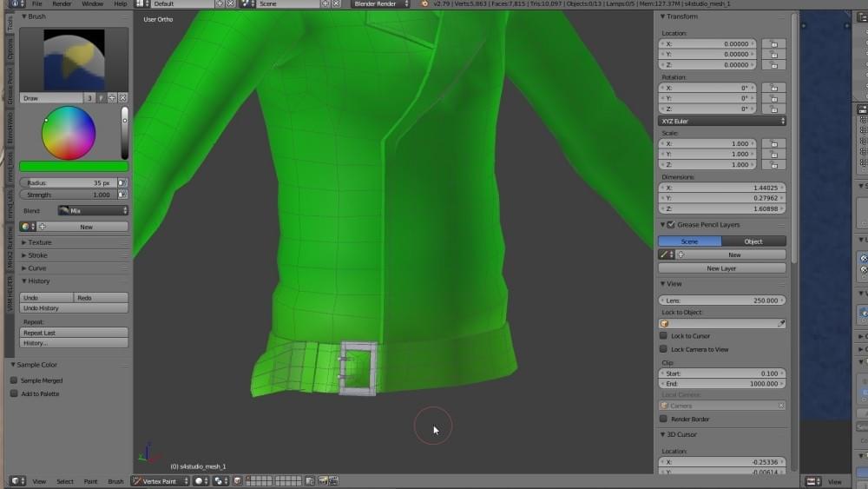The width and height of the screenshot is (868, 489).
Task: Delete the current Scene
Action: point(336,3)
